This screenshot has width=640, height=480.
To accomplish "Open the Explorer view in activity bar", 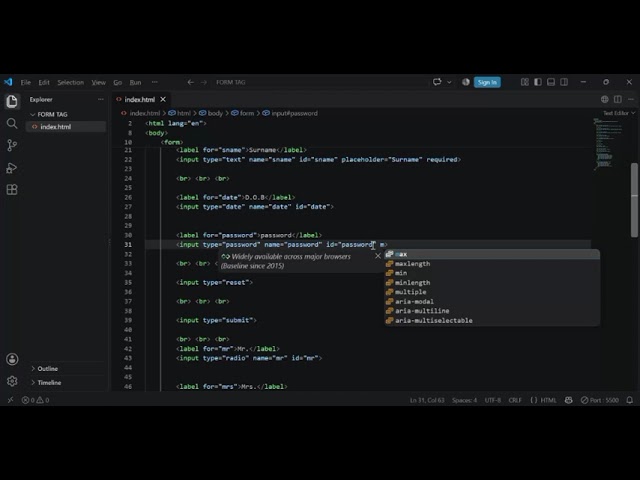I will [12, 101].
